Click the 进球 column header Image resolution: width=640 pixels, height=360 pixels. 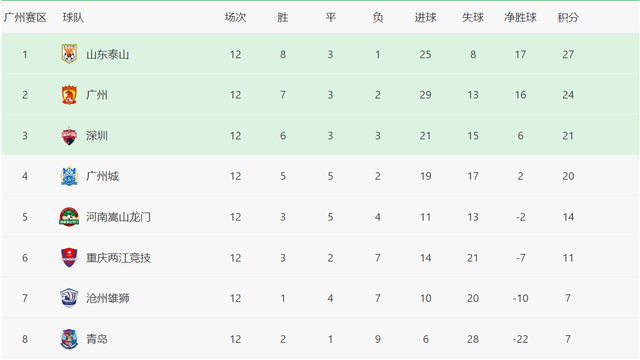point(425,18)
